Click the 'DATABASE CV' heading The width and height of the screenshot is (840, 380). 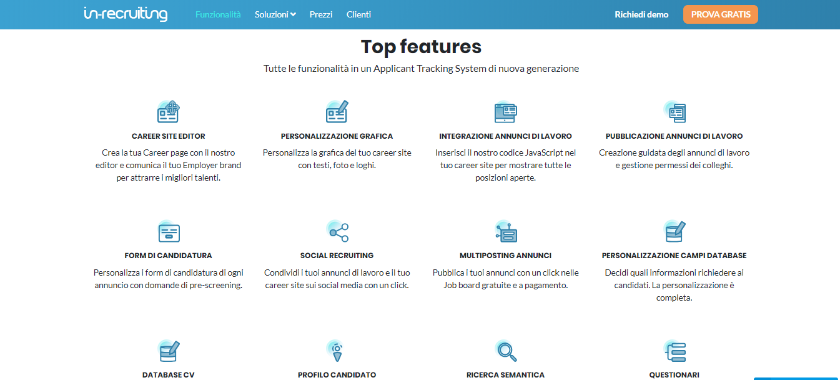168,375
